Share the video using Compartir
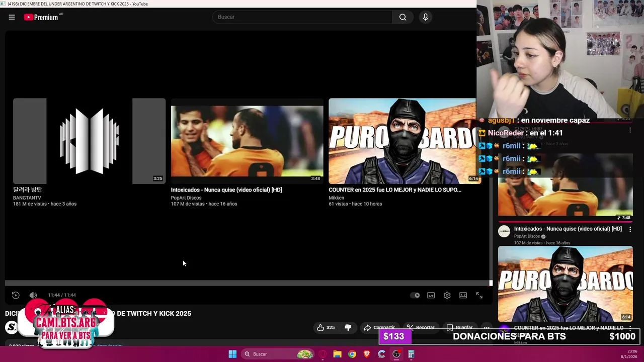 point(380,327)
